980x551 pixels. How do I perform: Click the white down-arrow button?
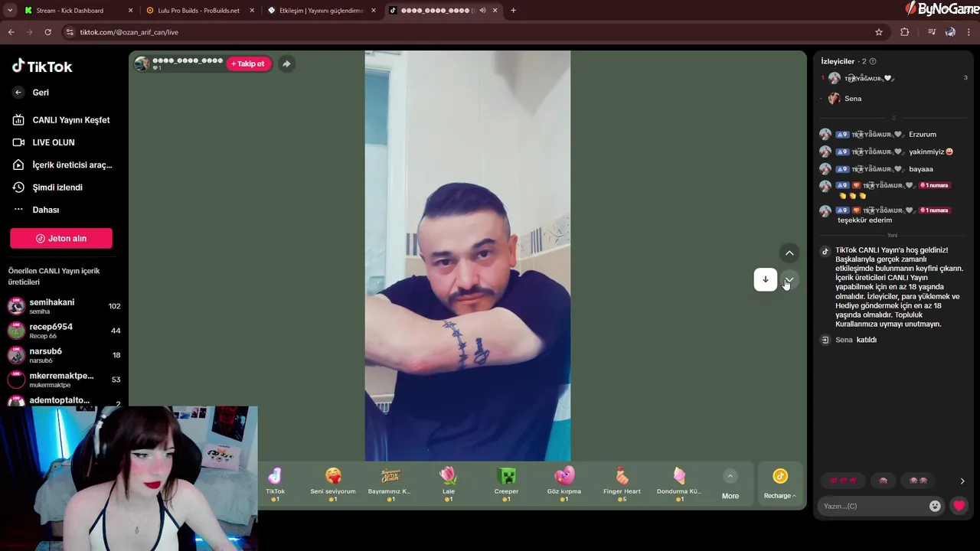(x=766, y=279)
